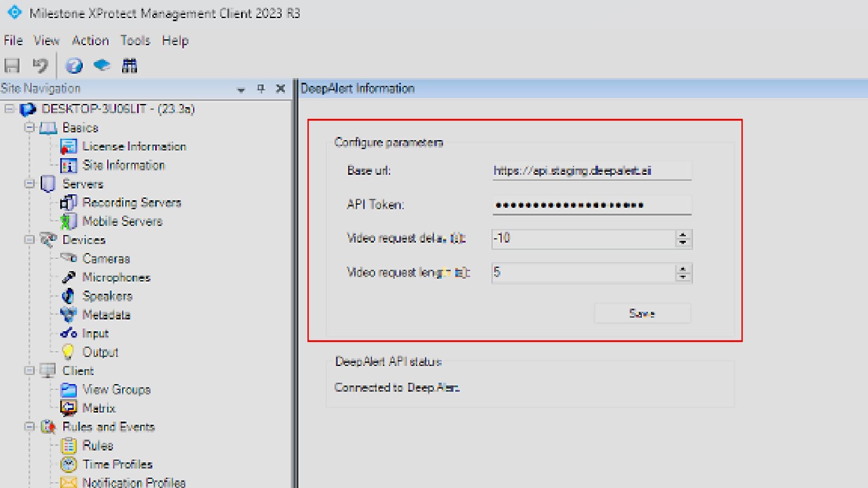Open the Help question mark toolbar icon

74,66
